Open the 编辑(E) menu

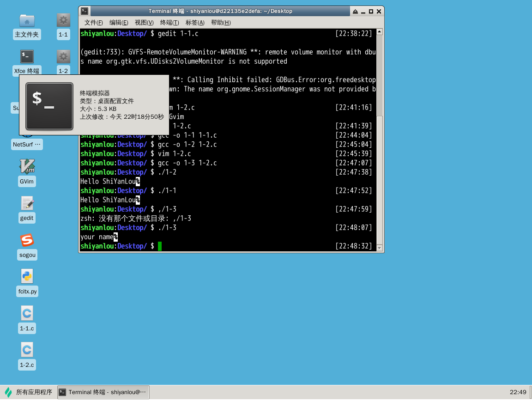point(119,23)
